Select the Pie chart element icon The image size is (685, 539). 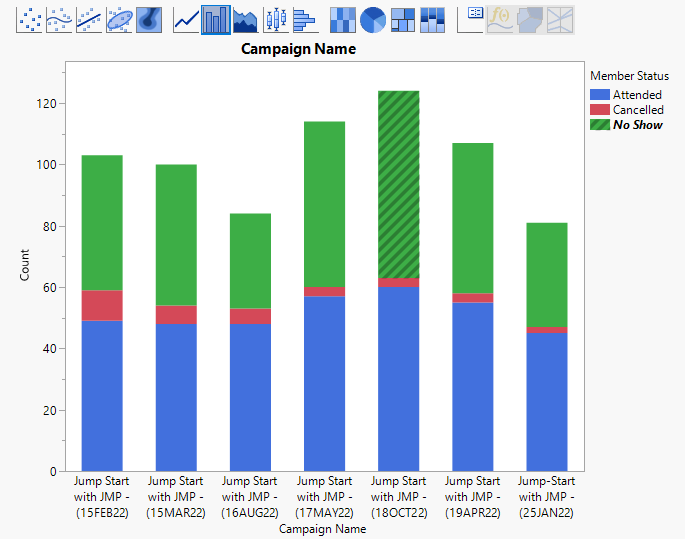click(x=373, y=20)
